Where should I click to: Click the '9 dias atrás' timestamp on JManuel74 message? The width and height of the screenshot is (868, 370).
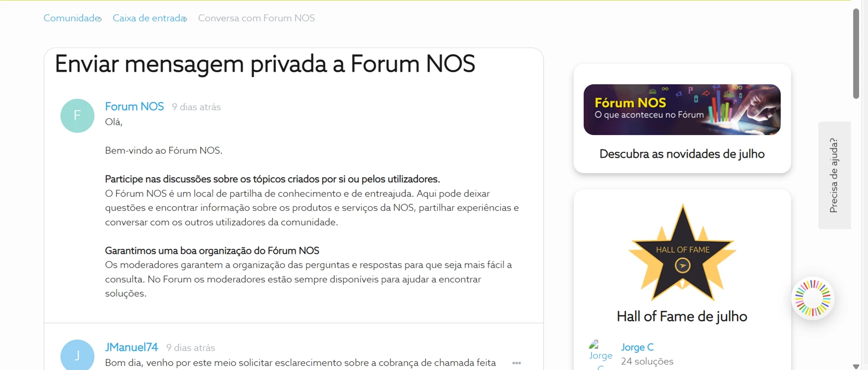pyautogui.click(x=190, y=348)
